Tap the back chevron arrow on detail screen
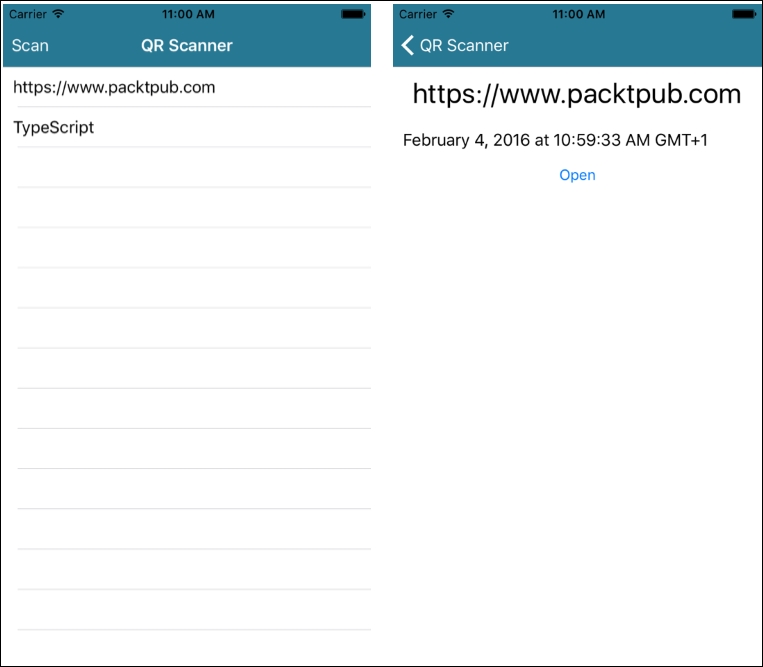The height and width of the screenshot is (667, 763). coord(407,46)
